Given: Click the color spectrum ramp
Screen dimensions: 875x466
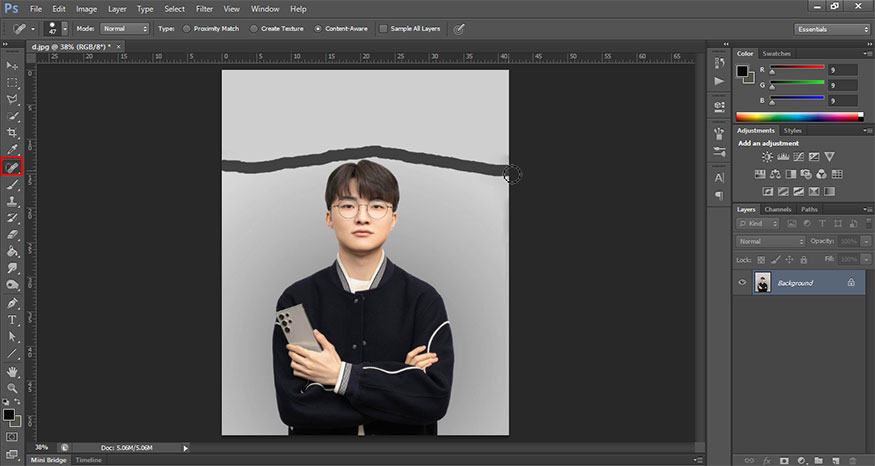Looking at the screenshot, I should coord(799,117).
